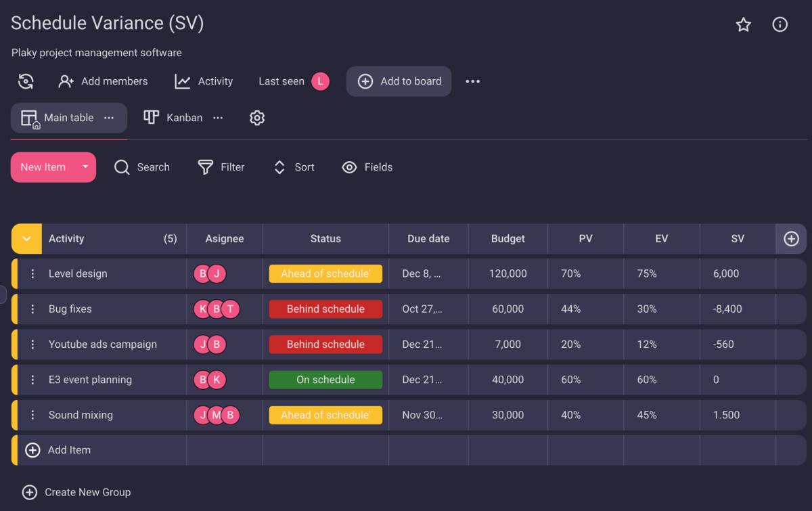Open the Search icon
812x511 pixels.
[x=122, y=167]
